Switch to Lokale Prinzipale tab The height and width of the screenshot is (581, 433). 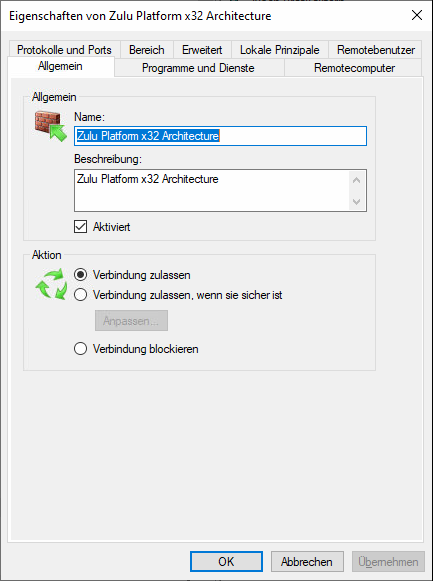click(280, 50)
